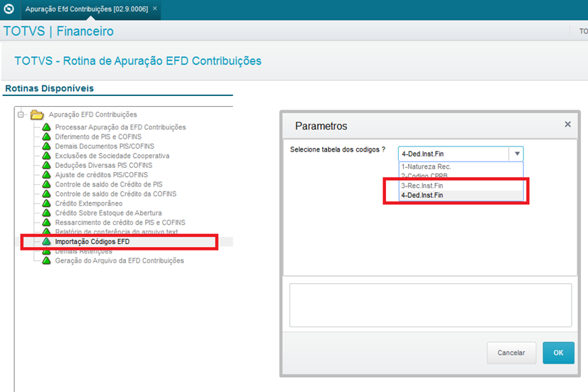588x392 pixels.
Task: Open Exclusões de Sociedade Cooperativa routine
Action: (x=112, y=156)
